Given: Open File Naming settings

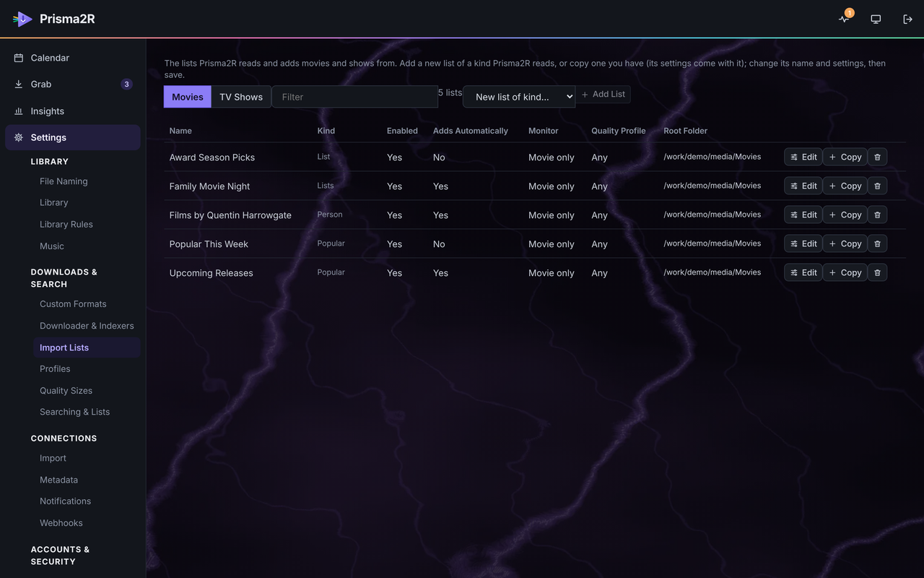Looking at the screenshot, I should pyautogui.click(x=87, y=181).
